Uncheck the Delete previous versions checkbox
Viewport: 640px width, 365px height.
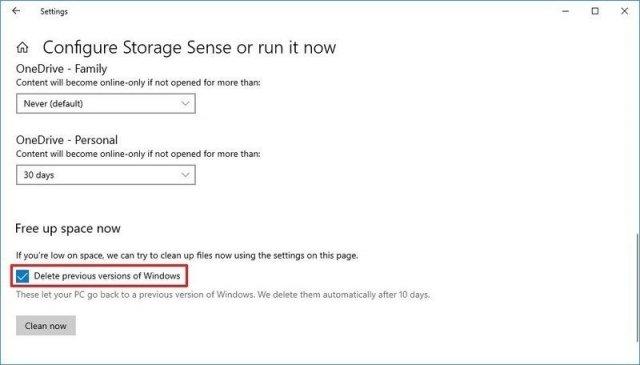(22, 276)
